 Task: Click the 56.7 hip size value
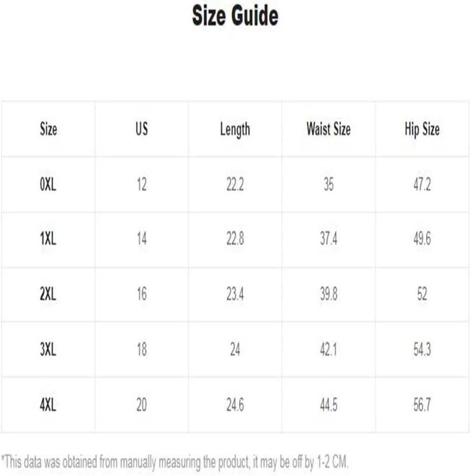[422, 405]
